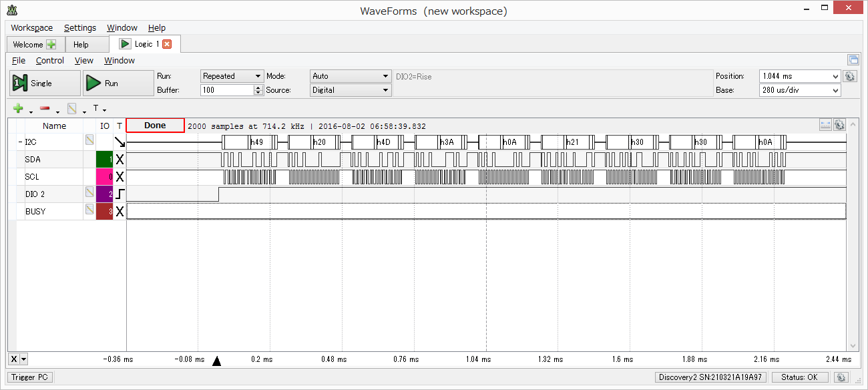Select the SDA signal name
Screen dimensions: 868x390
click(32, 159)
